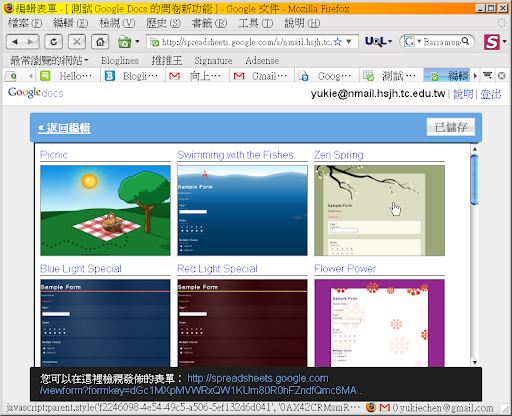Click the Stop loading X icon
Screen dimensions: 512x416
[77, 42]
